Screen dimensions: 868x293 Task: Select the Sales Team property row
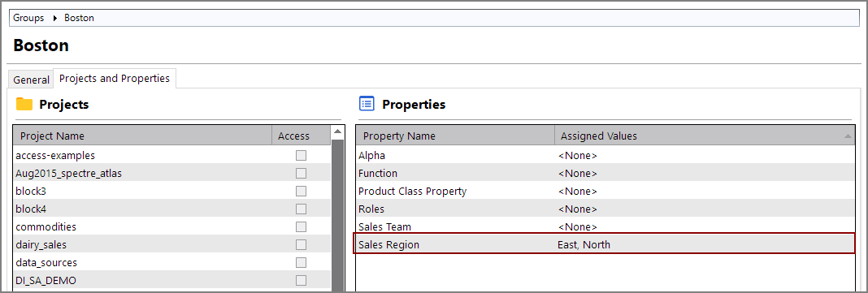[x=605, y=226]
